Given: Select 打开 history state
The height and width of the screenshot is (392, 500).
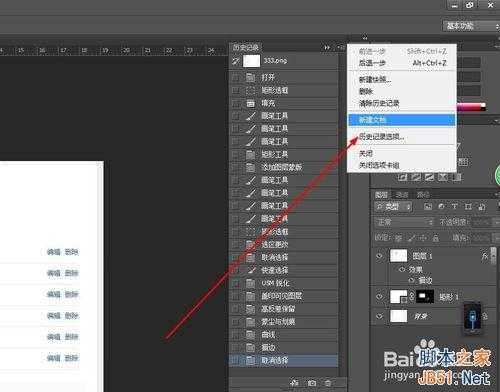Looking at the screenshot, I should (x=284, y=77).
